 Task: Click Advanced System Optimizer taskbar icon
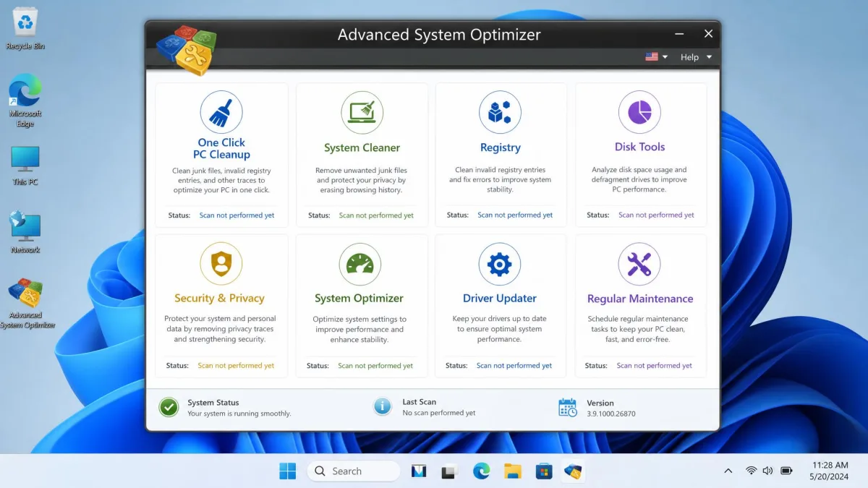[574, 471]
